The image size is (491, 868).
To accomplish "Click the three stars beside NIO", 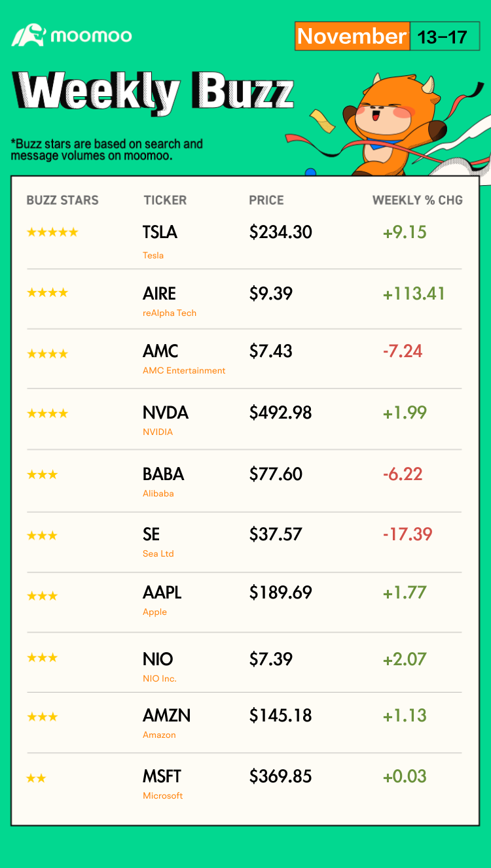I will point(42,657).
